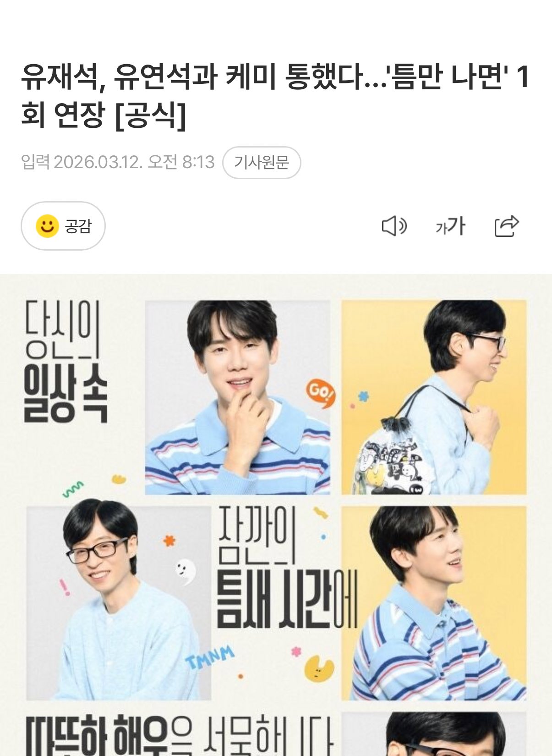
Task: Tap the 공감 reaction button
Action: (x=63, y=226)
